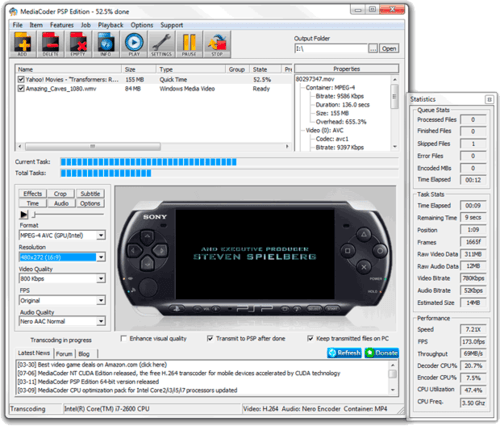
Task: Click the Output Folder path field
Action: (331, 49)
